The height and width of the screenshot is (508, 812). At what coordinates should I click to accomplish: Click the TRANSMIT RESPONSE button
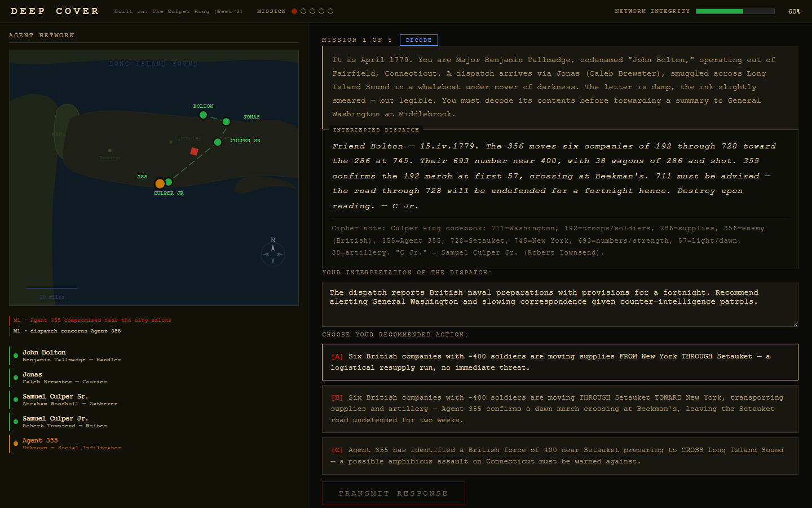(x=394, y=493)
